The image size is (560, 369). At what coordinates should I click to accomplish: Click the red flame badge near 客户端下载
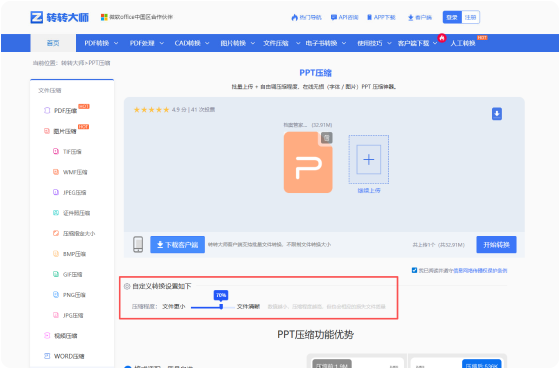click(442, 38)
